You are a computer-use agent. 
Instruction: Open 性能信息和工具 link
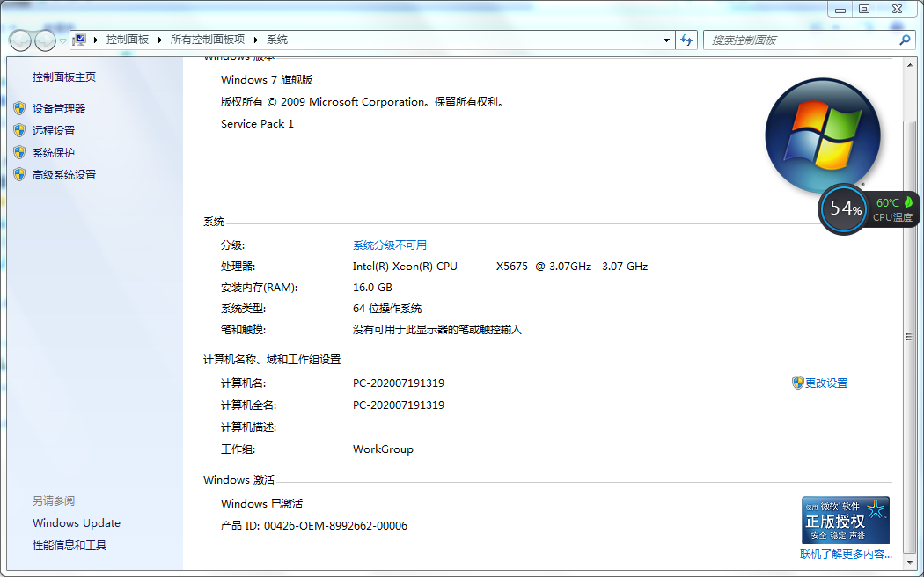(x=70, y=545)
